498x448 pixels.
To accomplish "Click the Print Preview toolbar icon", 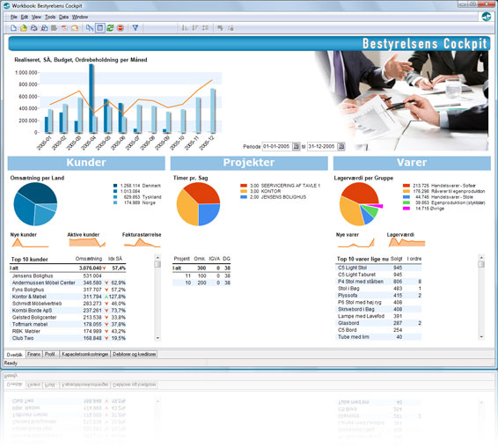I will [44, 28].
